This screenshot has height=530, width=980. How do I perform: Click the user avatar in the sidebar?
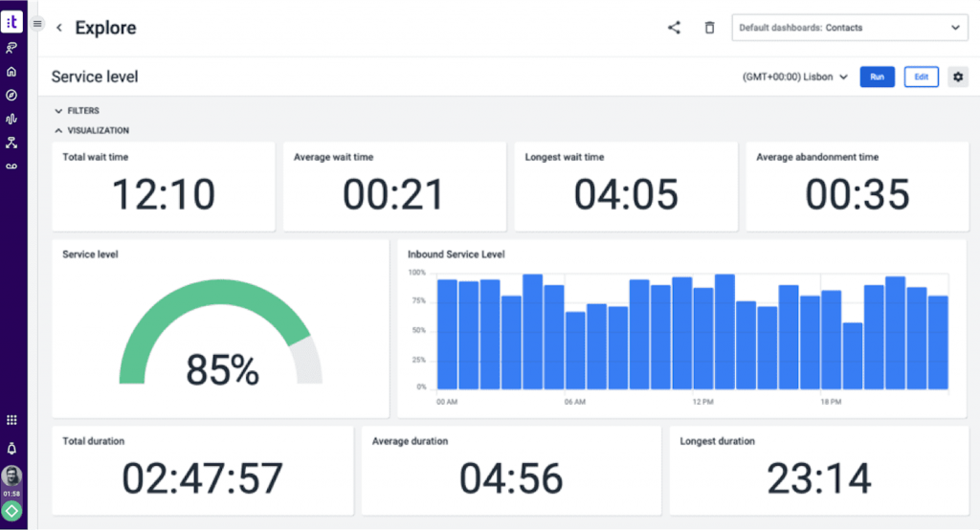(11, 476)
